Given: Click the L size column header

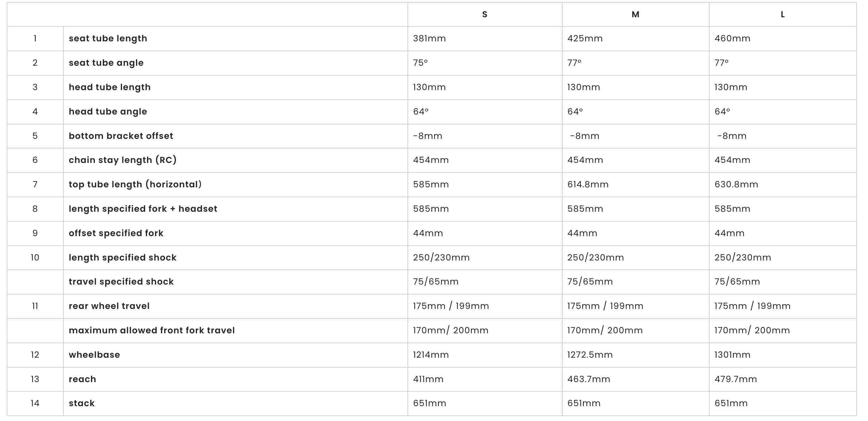Looking at the screenshot, I should pyautogui.click(x=783, y=15).
